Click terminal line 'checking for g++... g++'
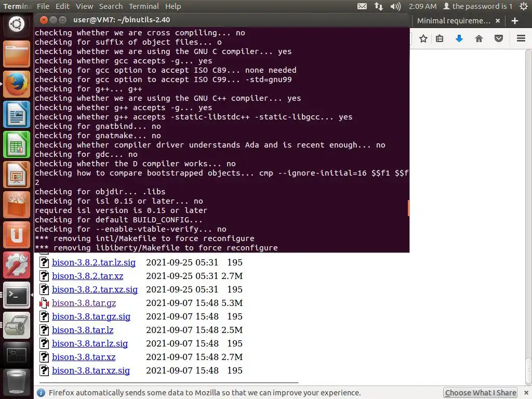This screenshot has width=532, height=399. (x=88, y=89)
